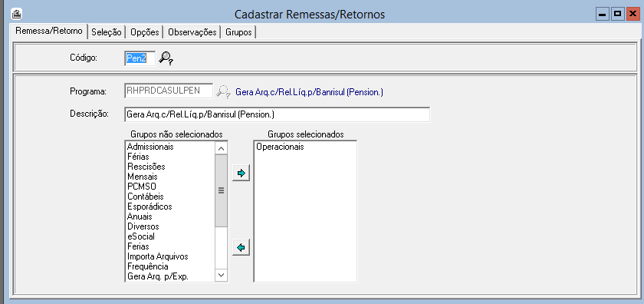Screen dimensions: 644x304
Task: Select Diversos in the groups list
Action: 143,226
